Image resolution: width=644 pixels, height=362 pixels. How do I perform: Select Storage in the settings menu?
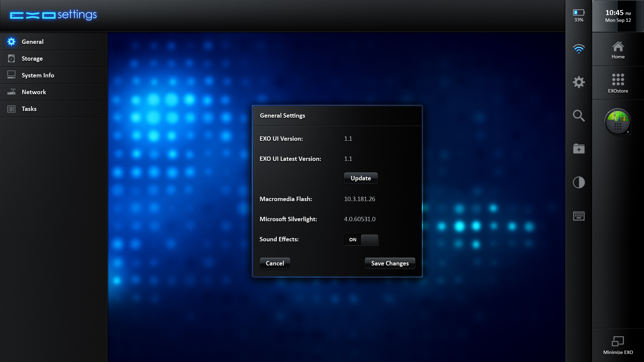click(54, 58)
